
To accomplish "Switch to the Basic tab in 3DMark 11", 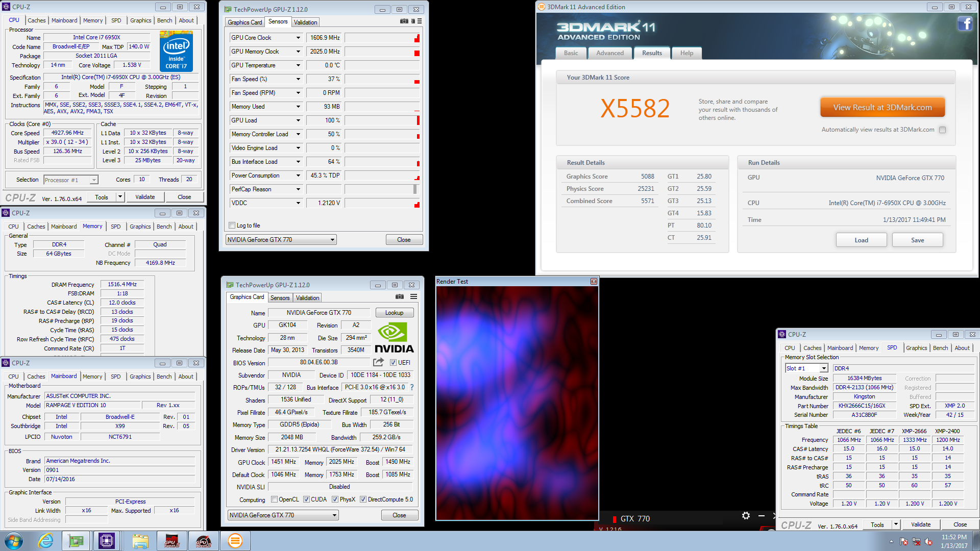I will click(x=571, y=53).
